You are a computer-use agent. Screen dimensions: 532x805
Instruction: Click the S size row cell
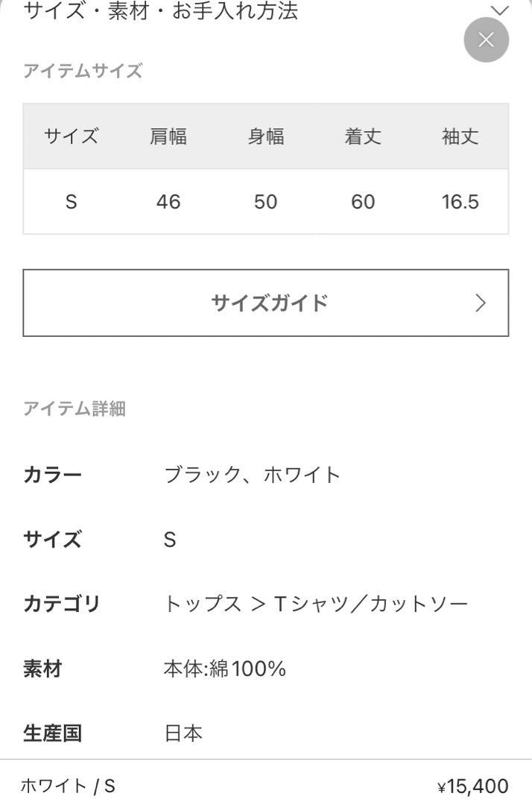pos(72,202)
